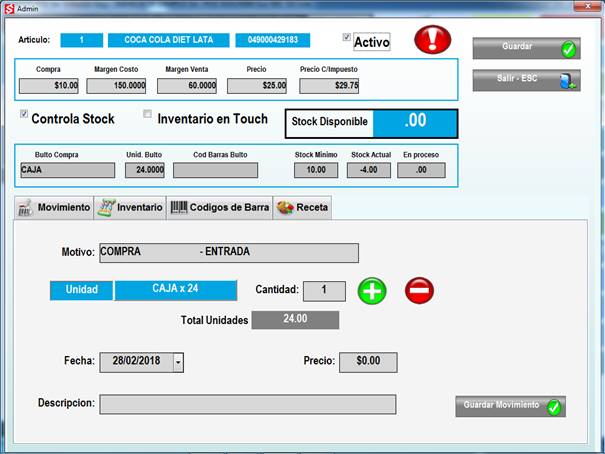The width and height of the screenshot is (605, 454).
Task: Click the Salir - ESC button
Action: coord(526,80)
